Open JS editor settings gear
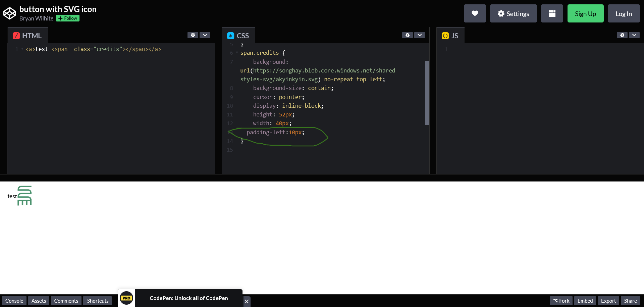644x307 pixels. [x=622, y=35]
